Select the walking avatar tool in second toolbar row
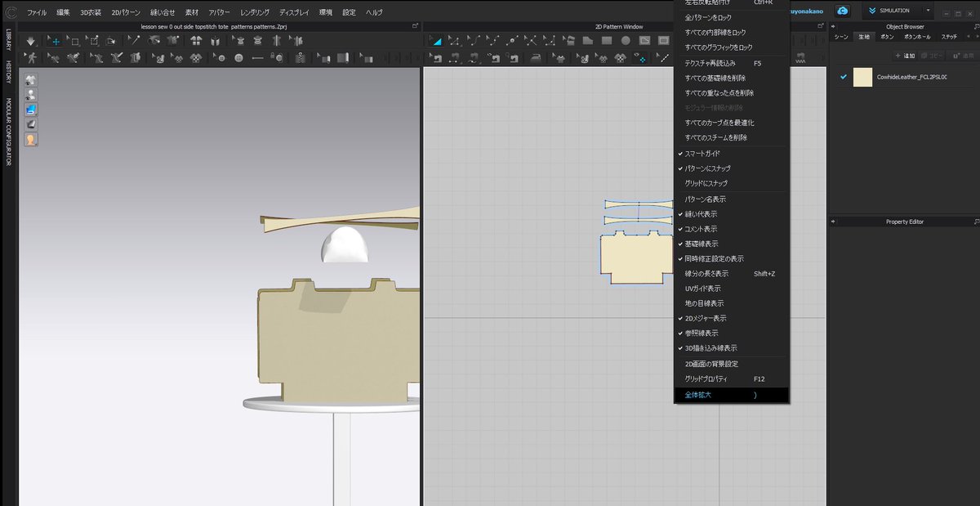This screenshot has height=506, width=980. click(x=32, y=57)
